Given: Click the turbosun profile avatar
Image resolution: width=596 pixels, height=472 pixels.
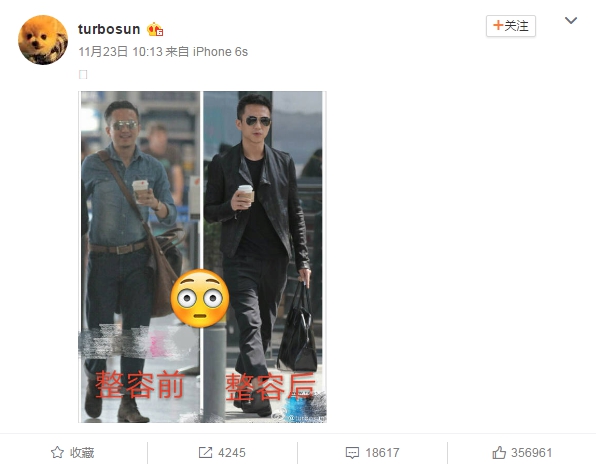Looking at the screenshot, I should pyautogui.click(x=43, y=40).
